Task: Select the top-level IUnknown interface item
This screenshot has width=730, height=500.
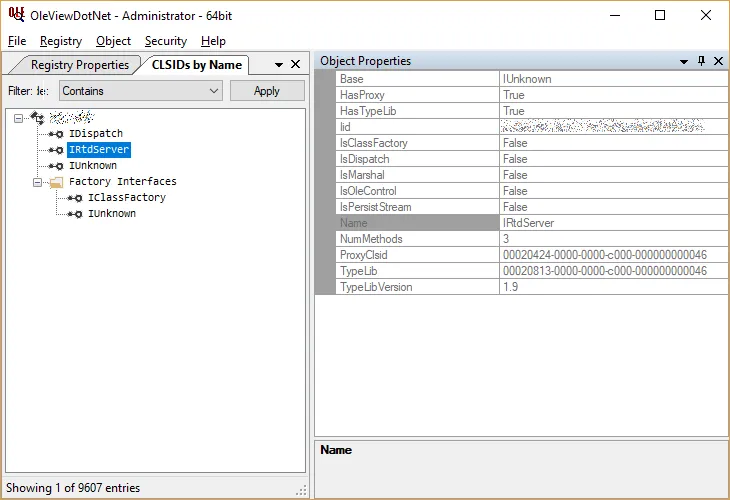Action: pyautogui.click(x=93, y=166)
